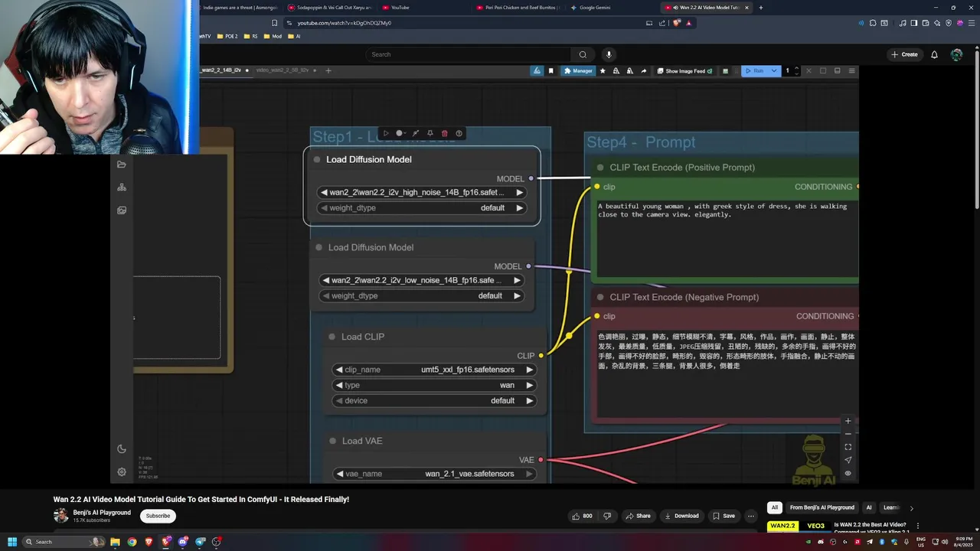Viewport: 980px width, 551px height.
Task: Click the YouTube search field
Action: 468,54
